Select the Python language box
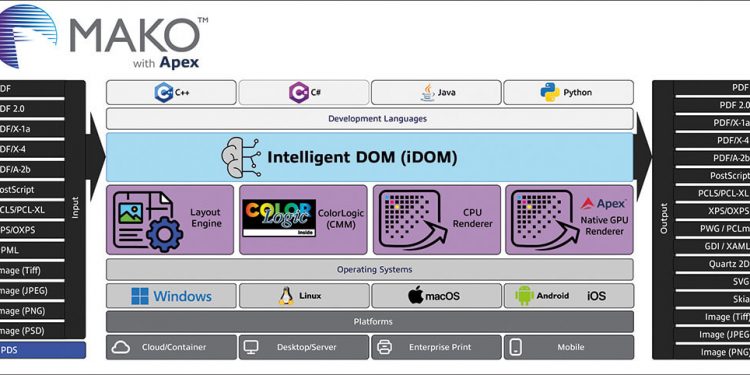This screenshot has width=750, height=375. (x=568, y=92)
